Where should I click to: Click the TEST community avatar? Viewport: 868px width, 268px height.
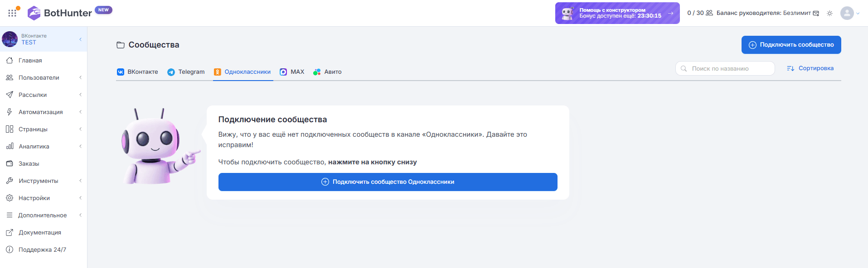[x=10, y=39]
